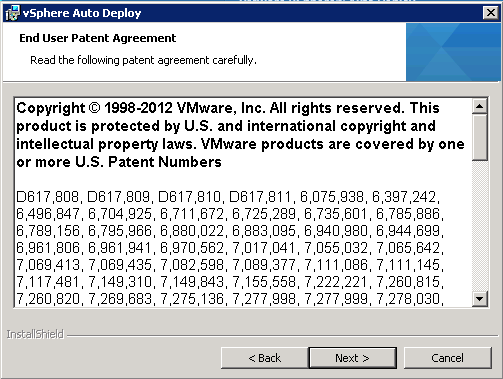Click patent number 7,278,030 in the list

click(410, 299)
